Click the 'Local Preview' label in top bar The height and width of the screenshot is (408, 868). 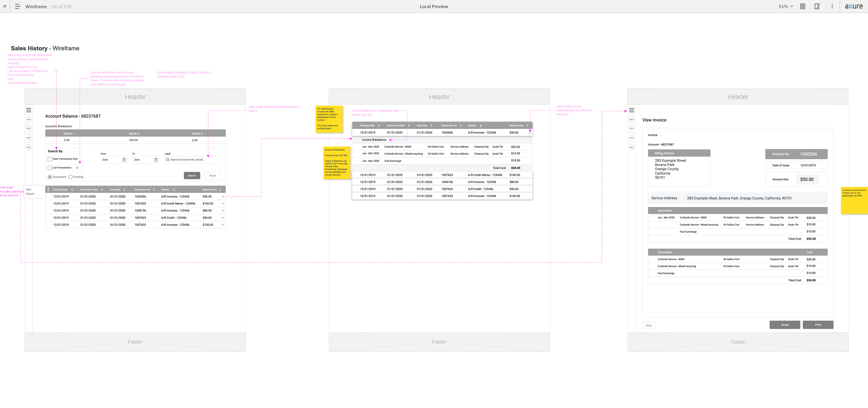[x=434, y=6]
